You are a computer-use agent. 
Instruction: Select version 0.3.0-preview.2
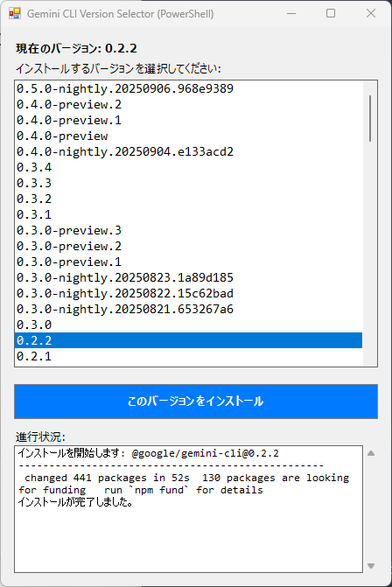coord(188,246)
